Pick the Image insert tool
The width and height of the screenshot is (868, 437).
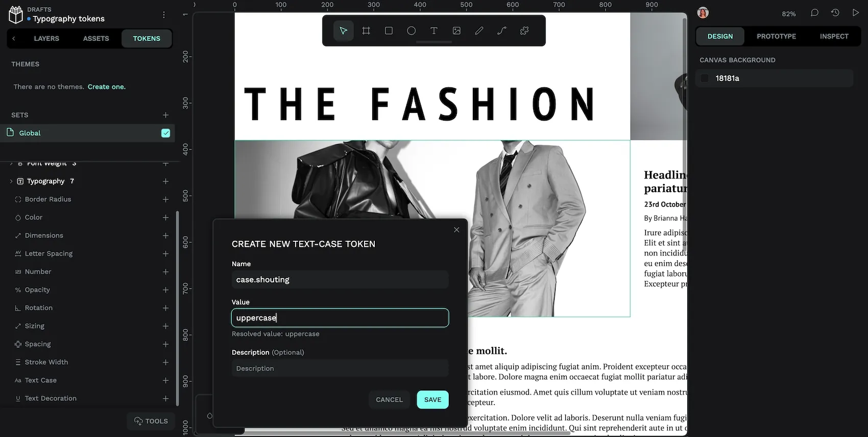[456, 31]
